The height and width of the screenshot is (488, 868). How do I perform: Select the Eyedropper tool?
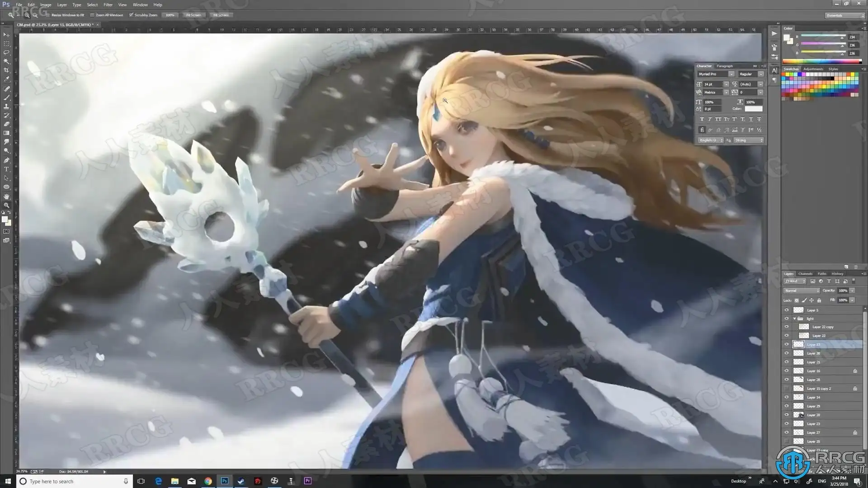6,80
